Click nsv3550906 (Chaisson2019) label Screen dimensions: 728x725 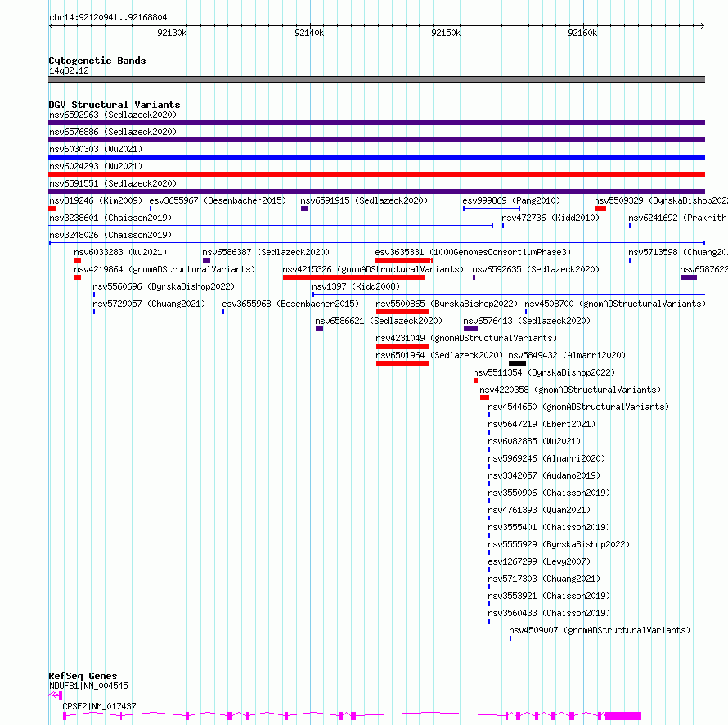click(x=549, y=493)
